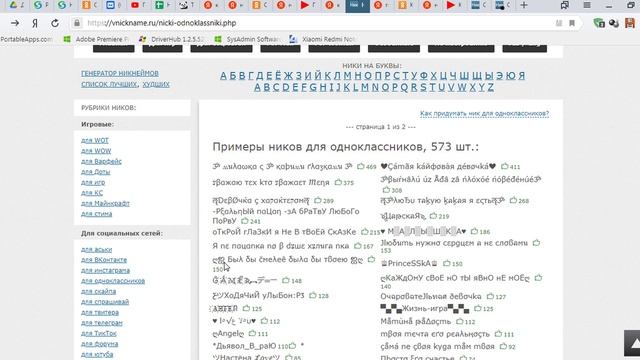The width and height of the screenshot is (640, 360).
Task: Click the scroll-to-top arrow button
Action: pyautogui.click(x=632, y=343)
